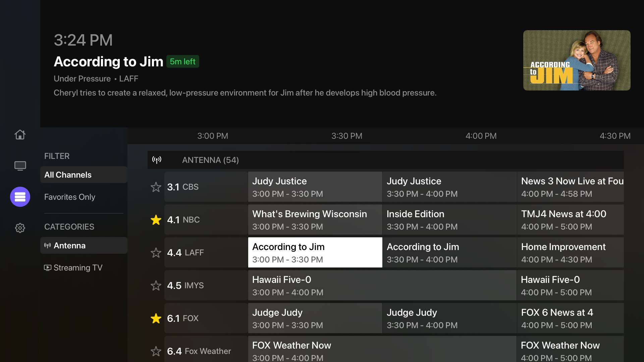This screenshot has height=362, width=644.
Task: Open the Home icon in sidebar
Action: click(x=20, y=135)
